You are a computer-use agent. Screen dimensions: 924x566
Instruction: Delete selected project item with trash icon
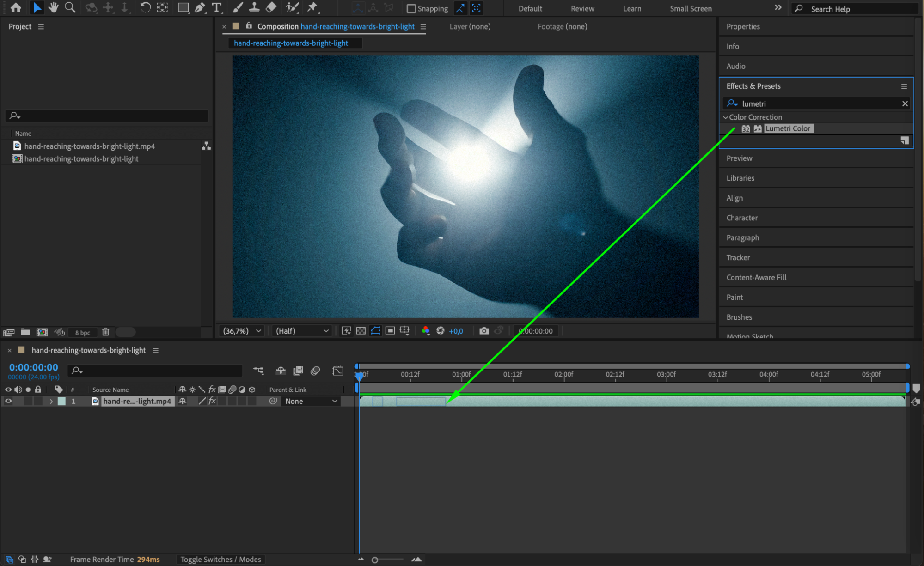[x=105, y=332]
